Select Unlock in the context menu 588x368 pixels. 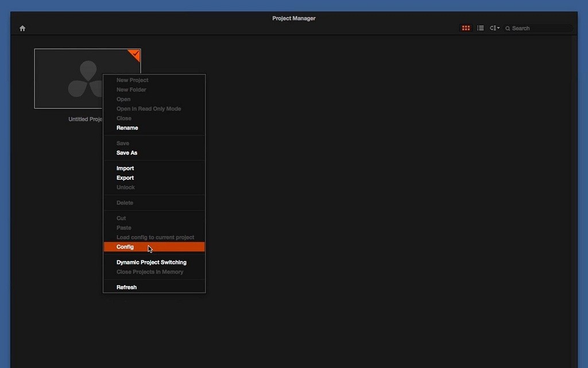tap(154, 187)
